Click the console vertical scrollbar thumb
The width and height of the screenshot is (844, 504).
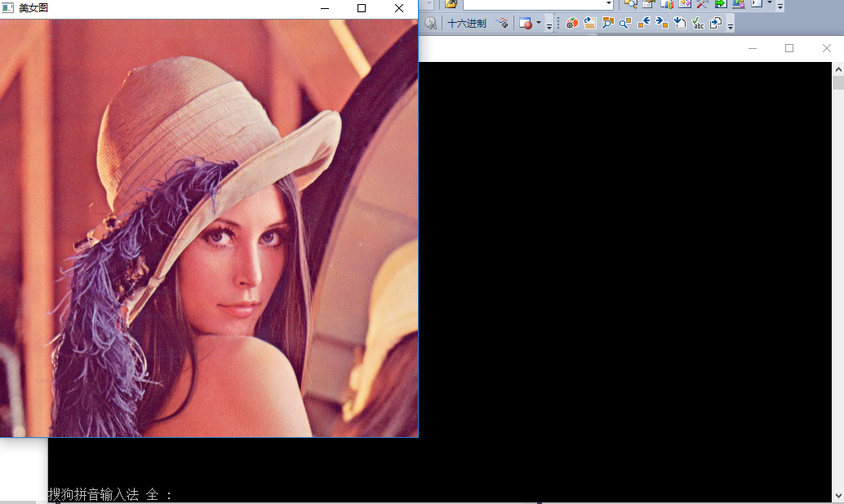(x=838, y=83)
